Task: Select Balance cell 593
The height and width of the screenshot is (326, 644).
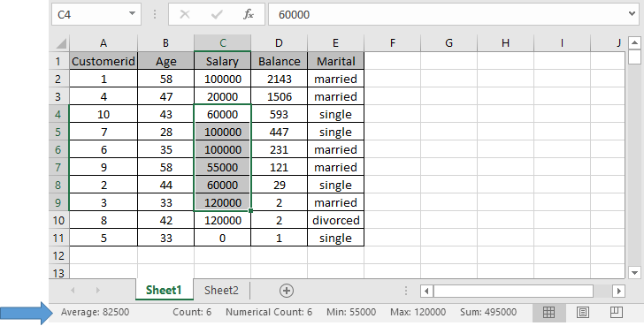Action: point(279,114)
